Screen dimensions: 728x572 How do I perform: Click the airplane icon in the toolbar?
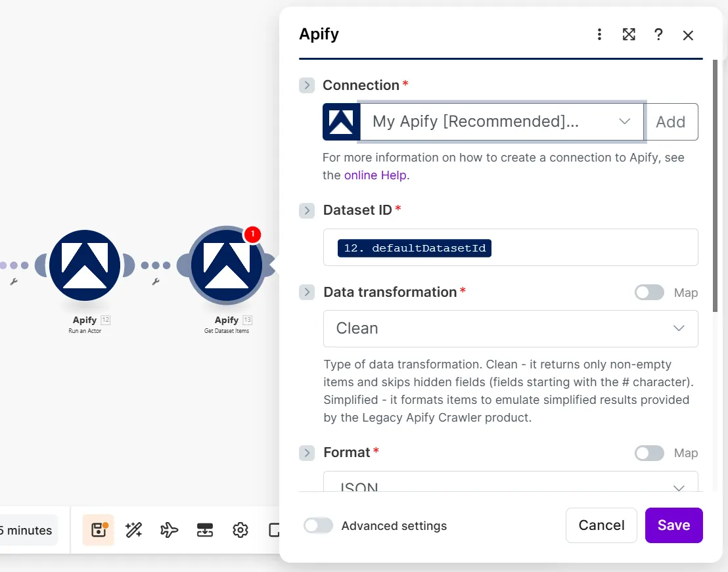[x=169, y=530]
